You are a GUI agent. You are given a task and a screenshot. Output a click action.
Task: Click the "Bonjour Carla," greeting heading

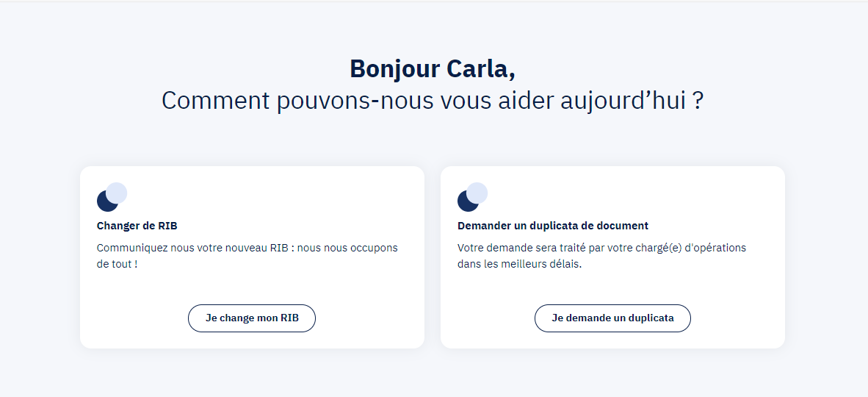[x=433, y=68]
